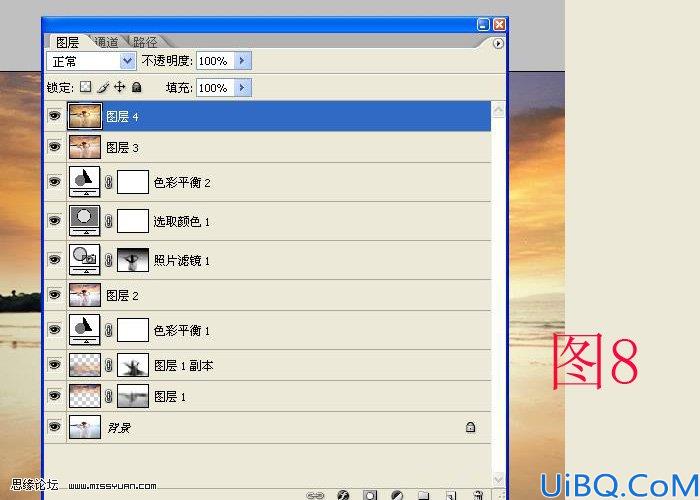Select 图层 2 layer thumbnail

click(x=85, y=295)
